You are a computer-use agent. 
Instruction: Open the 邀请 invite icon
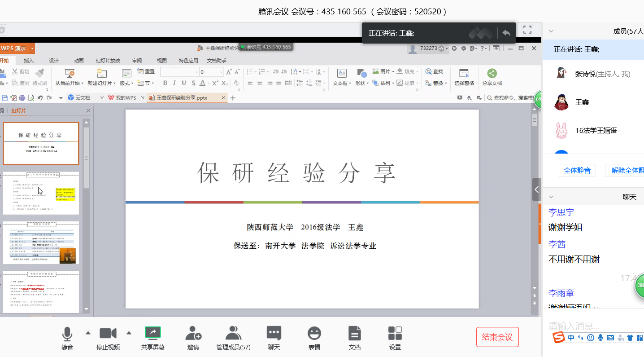pos(193,333)
